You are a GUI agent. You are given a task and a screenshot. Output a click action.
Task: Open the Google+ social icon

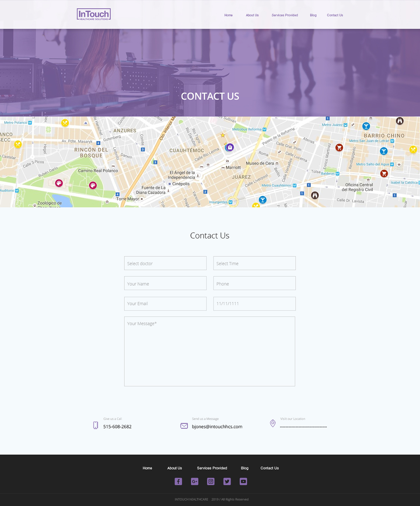(x=194, y=481)
